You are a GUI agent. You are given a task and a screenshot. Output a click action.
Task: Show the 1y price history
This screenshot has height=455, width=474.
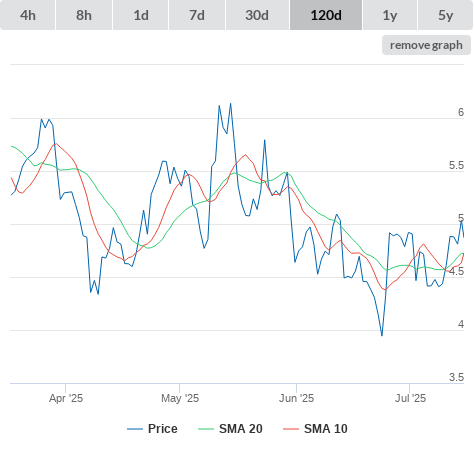390,15
